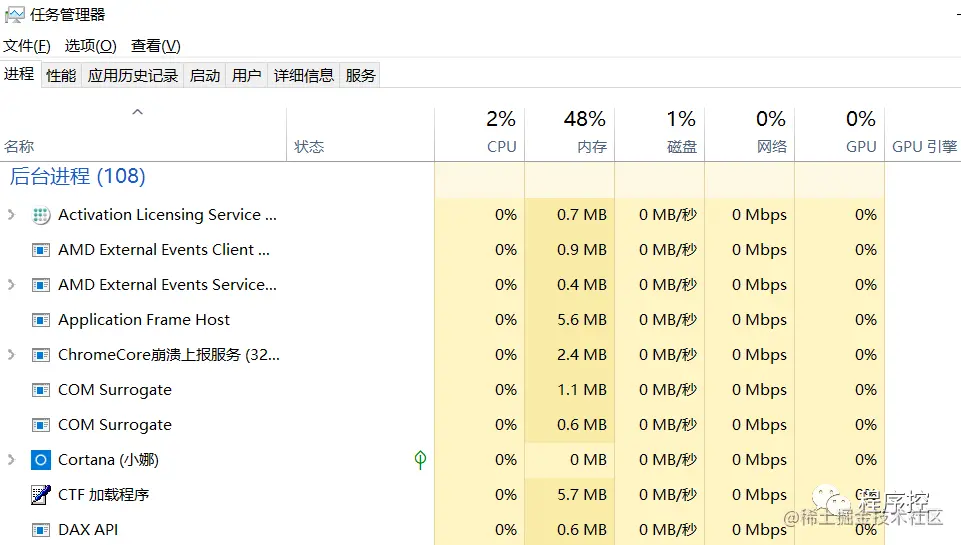Viewport: 961px width, 545px height.
Task: Click the Activation Licensing Service process icon
Action: click(40, 215)
